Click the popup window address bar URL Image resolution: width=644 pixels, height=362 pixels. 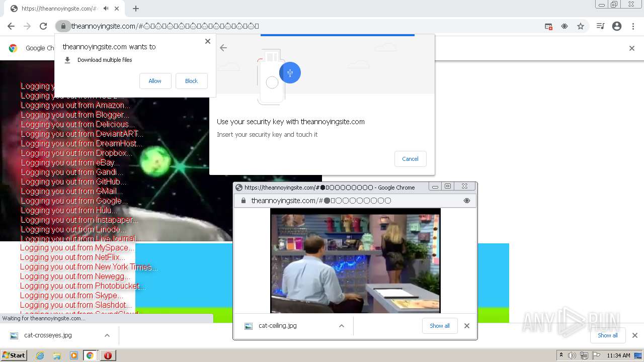(x=321, y=201)
